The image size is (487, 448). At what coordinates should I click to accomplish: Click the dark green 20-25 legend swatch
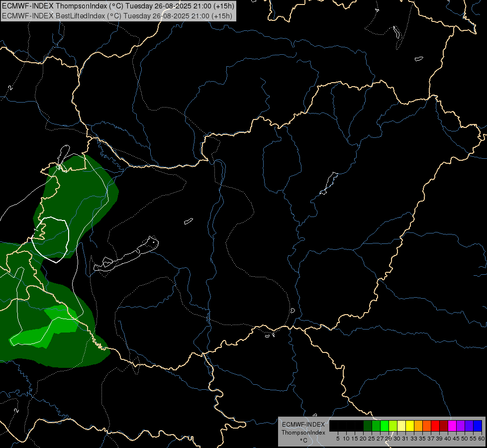click(368, 426)
